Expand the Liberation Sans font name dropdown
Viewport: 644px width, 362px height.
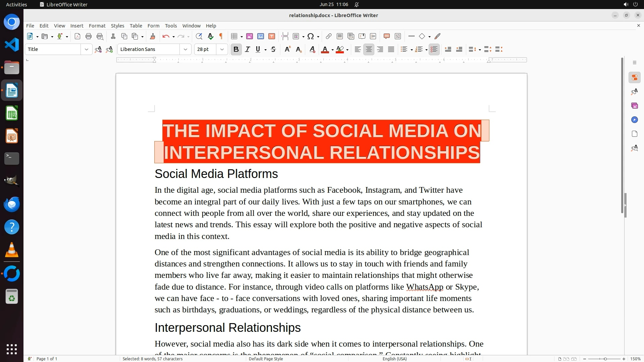(x=185, y=49)
